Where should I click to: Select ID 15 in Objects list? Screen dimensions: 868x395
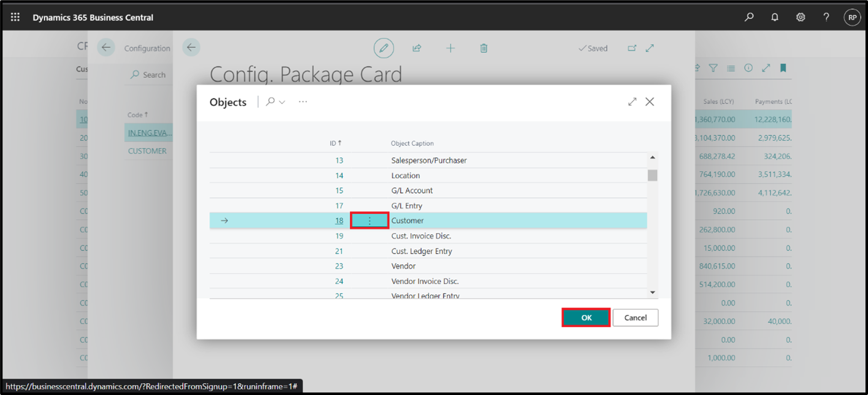tap(339, 190)
